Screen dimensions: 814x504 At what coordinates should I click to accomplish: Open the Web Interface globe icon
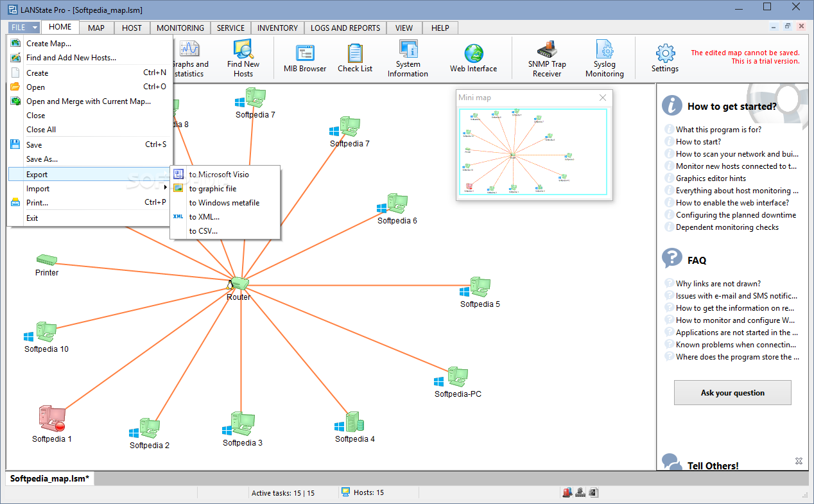(x=474, y=53)
